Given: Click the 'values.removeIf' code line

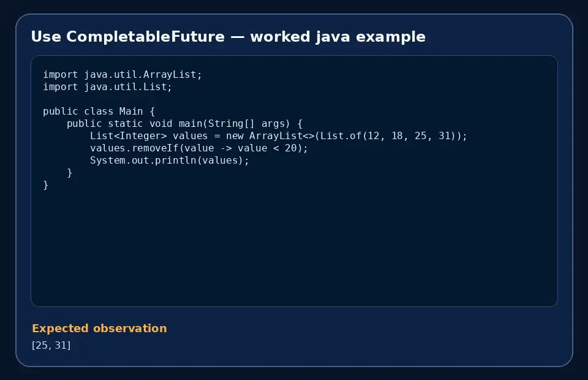Looking at the screenshot, I should point(198,148).
